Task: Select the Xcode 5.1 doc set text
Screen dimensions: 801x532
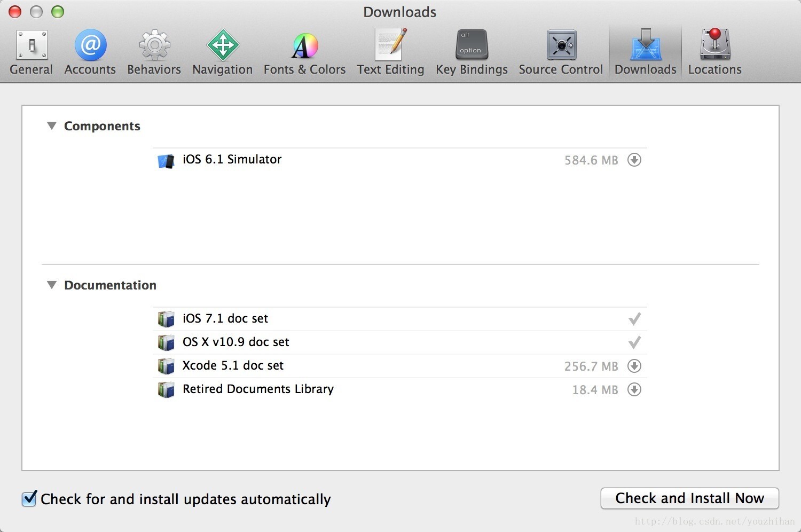Action: pos(233,365)
